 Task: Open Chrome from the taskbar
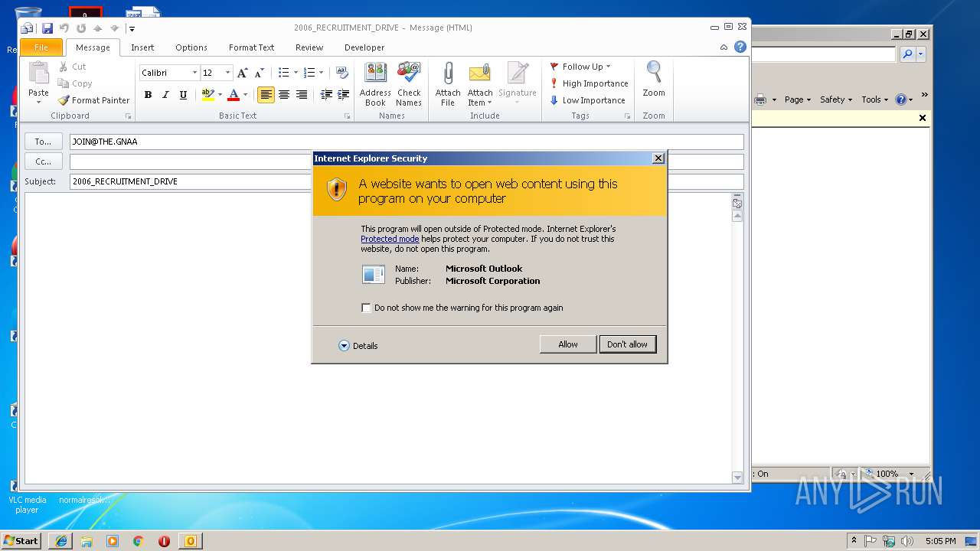coord(138,541)
